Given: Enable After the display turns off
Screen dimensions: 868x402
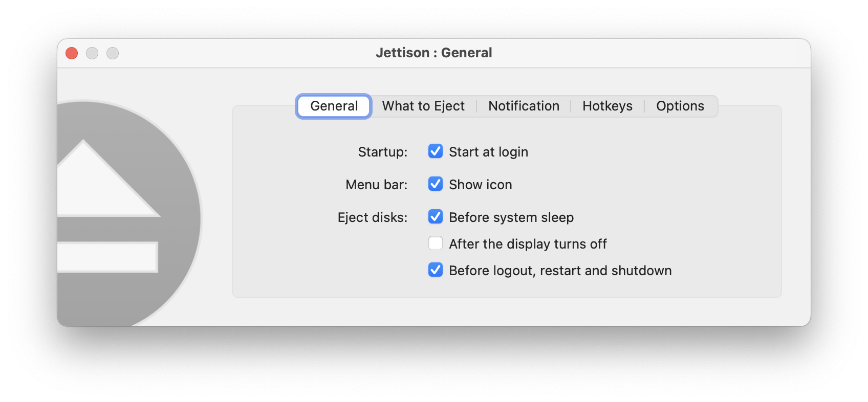Looking at the screenshot, I should point(436,243).
